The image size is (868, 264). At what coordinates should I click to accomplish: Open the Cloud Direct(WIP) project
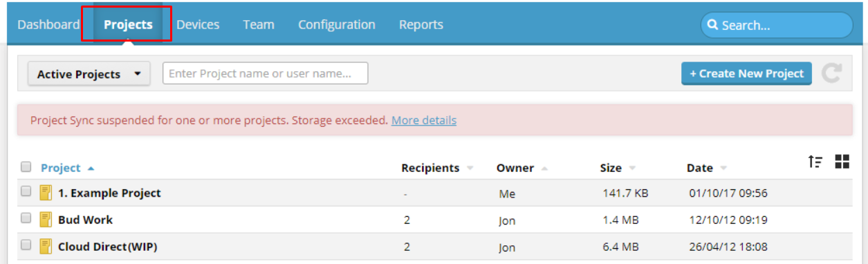point(108,247)
